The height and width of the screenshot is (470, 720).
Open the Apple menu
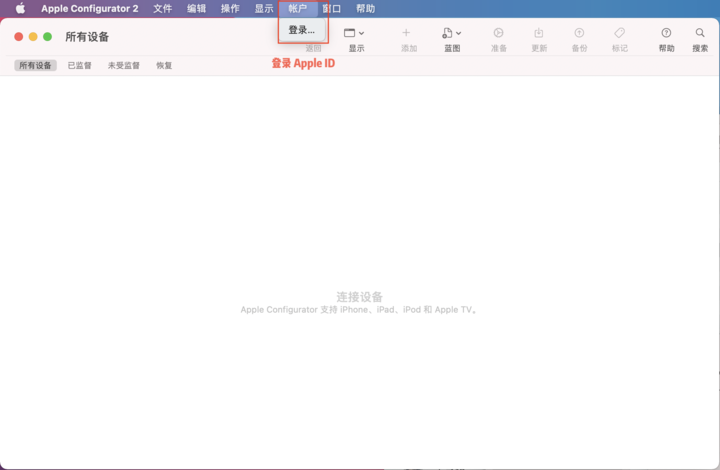(20, 8)
